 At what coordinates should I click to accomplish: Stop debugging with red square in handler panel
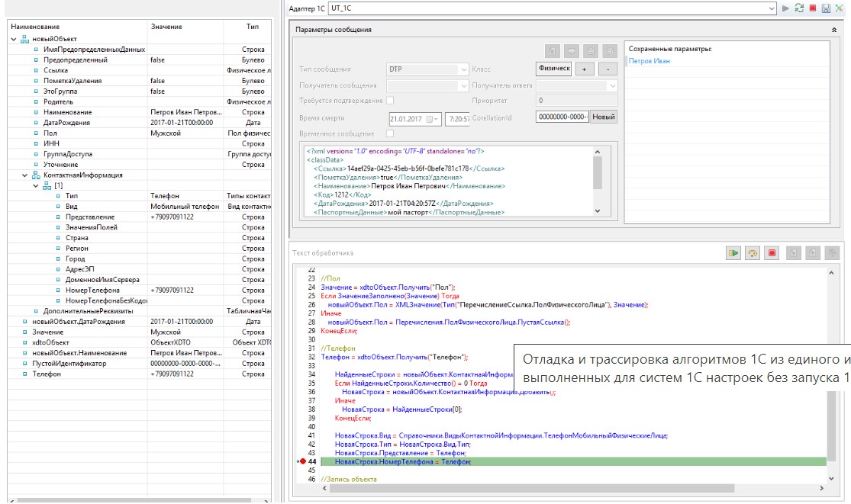pos(772,253)
